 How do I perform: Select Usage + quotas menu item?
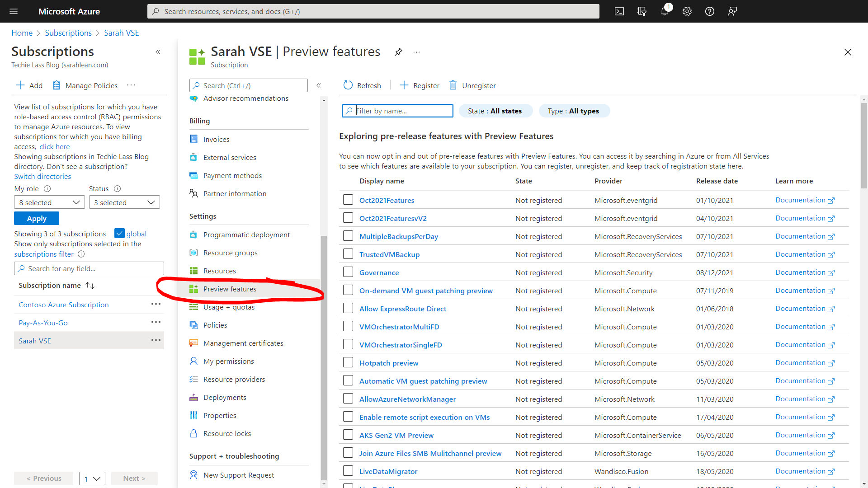point(229,307)
